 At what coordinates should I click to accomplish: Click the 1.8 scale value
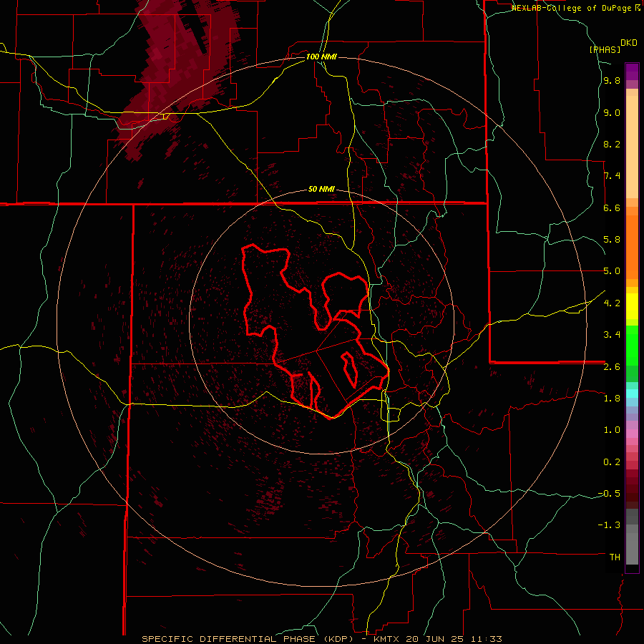(x=612, y=399)
